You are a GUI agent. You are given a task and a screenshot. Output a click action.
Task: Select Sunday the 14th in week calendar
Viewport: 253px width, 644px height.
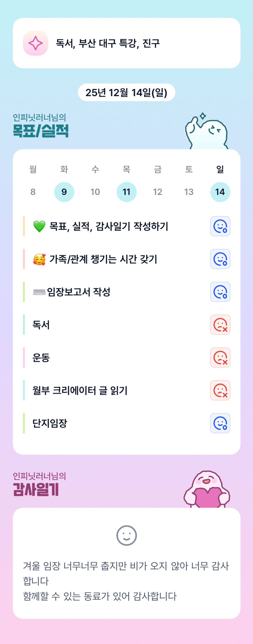220,192
